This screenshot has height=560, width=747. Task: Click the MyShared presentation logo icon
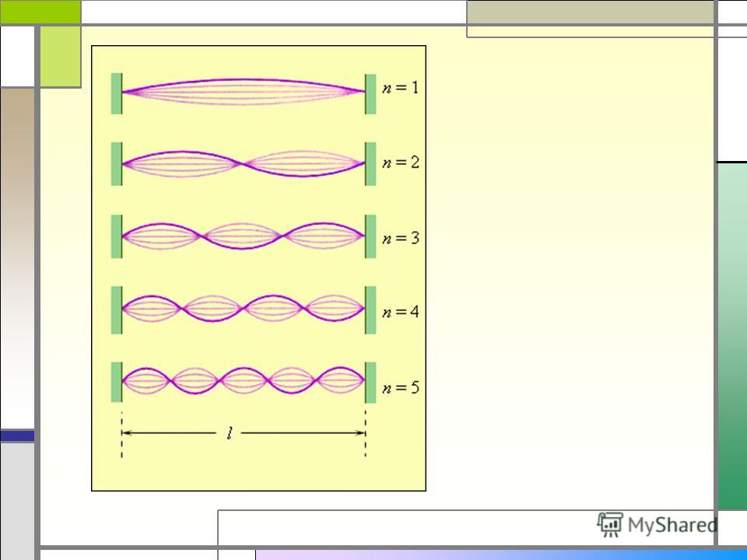[610, 524]
